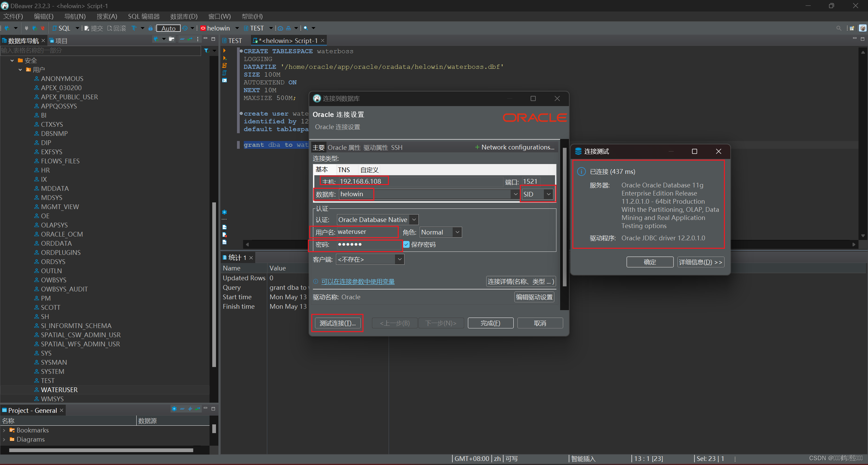
Task: Click new connection icon in navigator panel toolbar
Action: coord(156,39)
